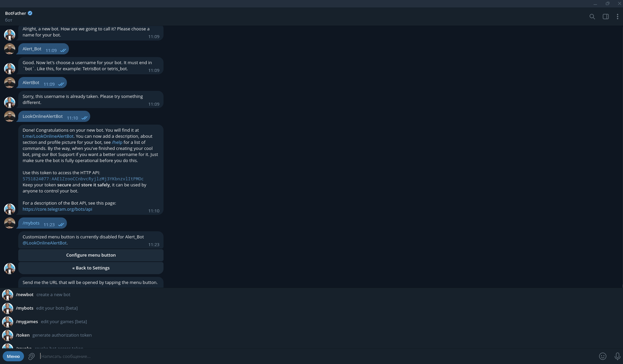The height and width of the screenshot is (364, 623).
Task: Click user avatar beside LookOnlineAlertBot message
Action: click(x=9, y=117)
